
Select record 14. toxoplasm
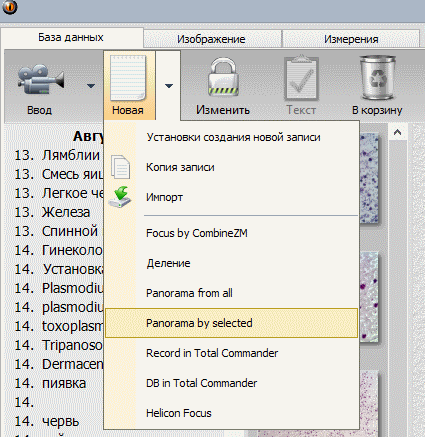[59, 326]
